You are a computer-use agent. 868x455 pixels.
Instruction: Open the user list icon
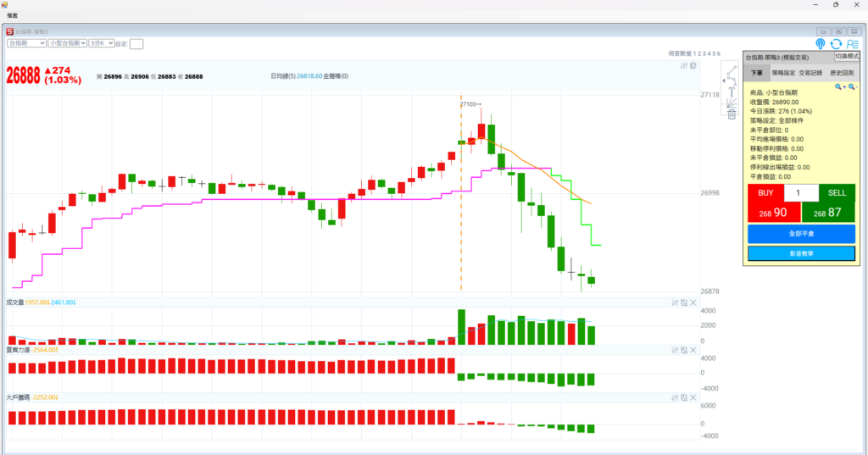point(852,44)
